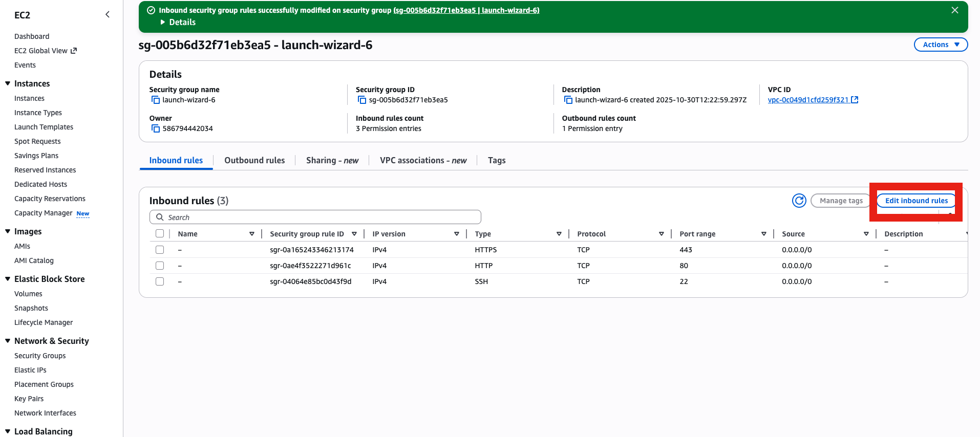Open Lifecycle Manager in the sidebar
This screenshot has width=980, height=437.
(44, 322)
